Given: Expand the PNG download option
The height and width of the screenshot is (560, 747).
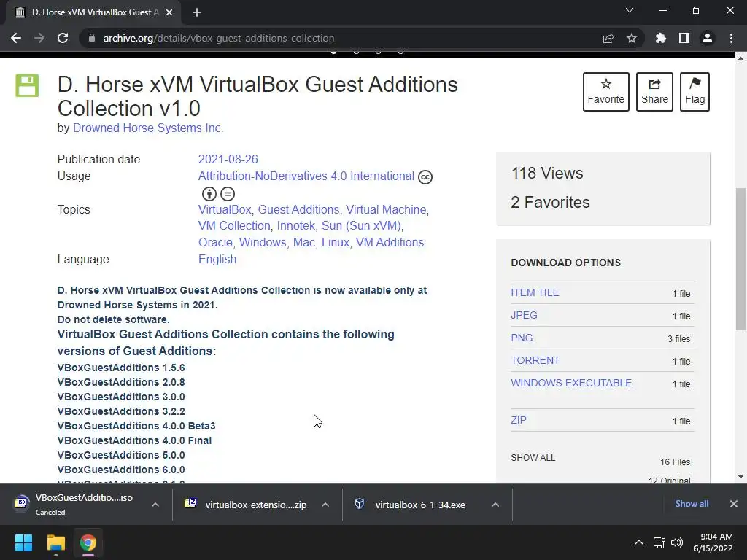Looking at the screenshot, I should tap(522, 338).
